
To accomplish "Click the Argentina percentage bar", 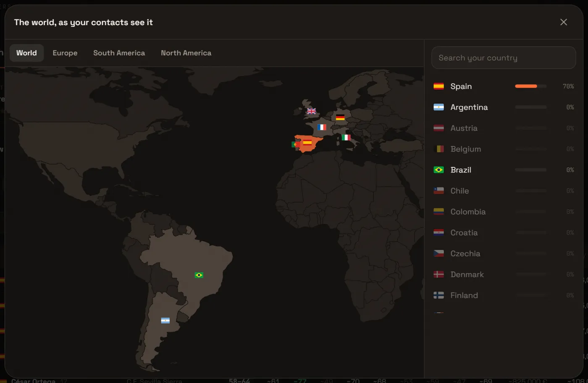I will [531, 107].
